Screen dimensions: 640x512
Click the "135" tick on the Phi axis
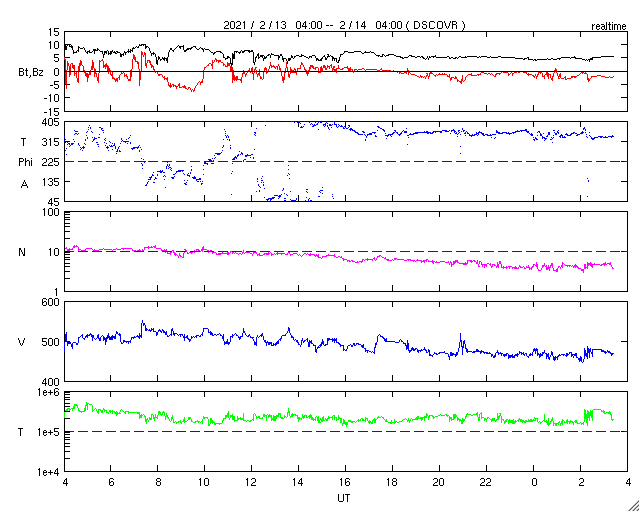click(x=52, y=182)
